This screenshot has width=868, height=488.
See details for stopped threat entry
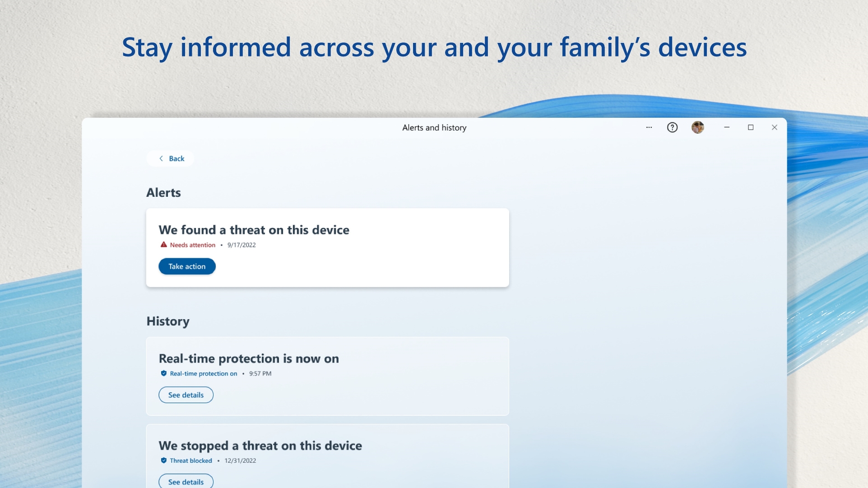186,482
